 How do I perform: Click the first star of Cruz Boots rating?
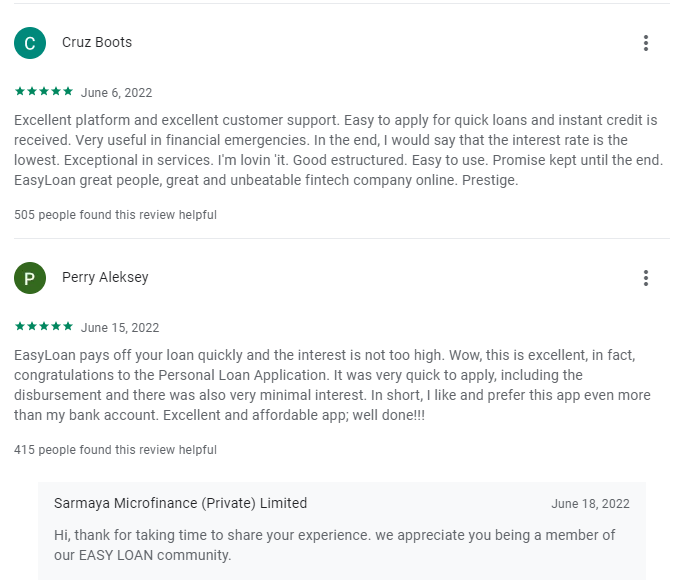point(20,92)
